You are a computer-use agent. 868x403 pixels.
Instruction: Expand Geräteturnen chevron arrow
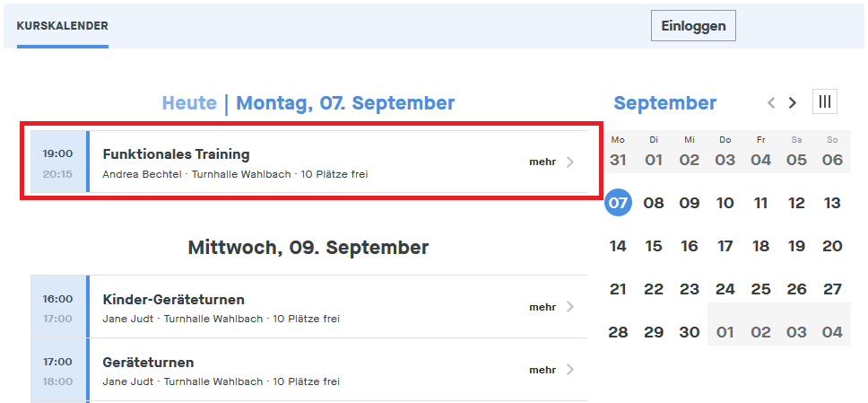(x=570, y=370)
